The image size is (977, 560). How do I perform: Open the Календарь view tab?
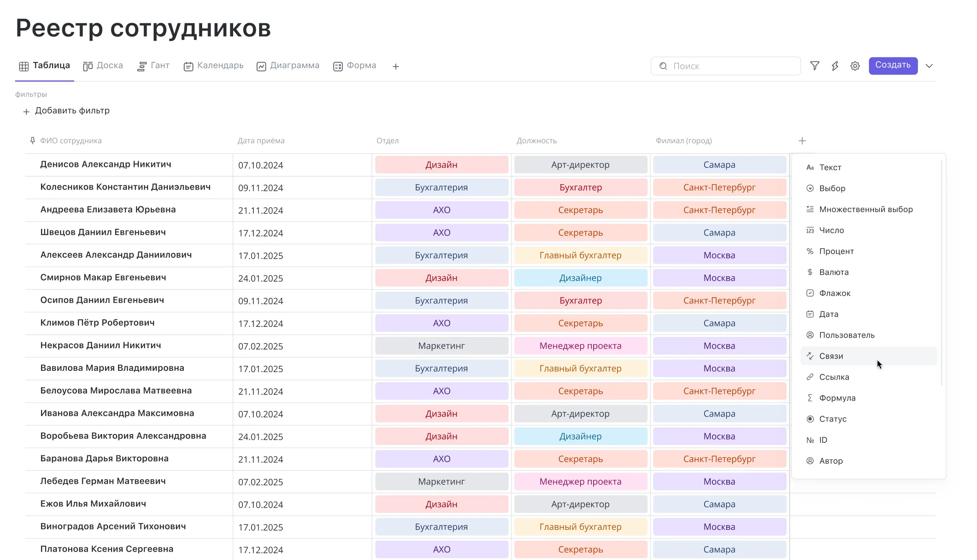pos(213,66)
